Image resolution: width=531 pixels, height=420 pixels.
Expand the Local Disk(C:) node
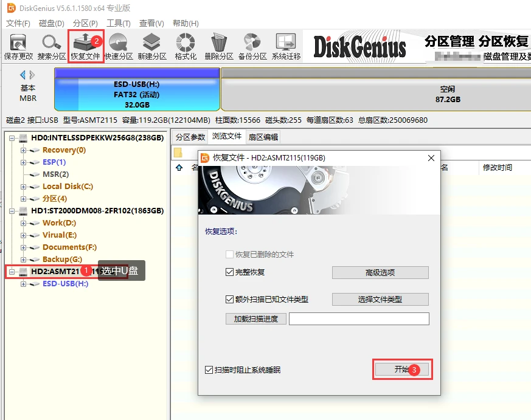23,187
